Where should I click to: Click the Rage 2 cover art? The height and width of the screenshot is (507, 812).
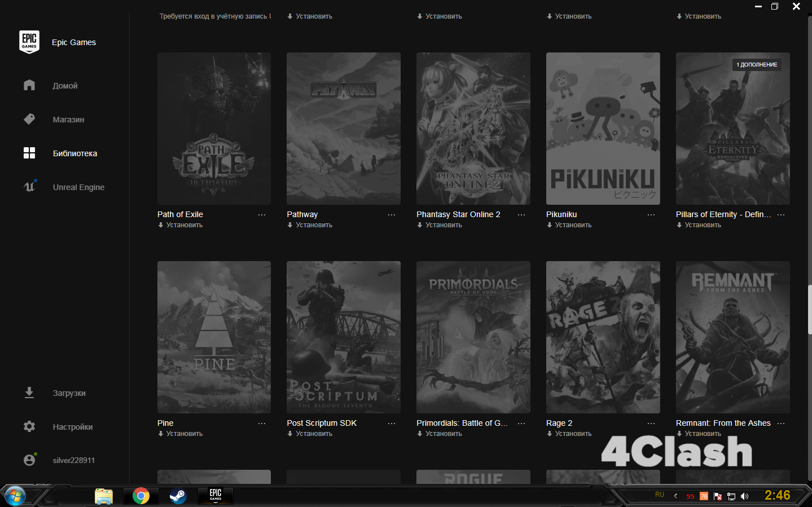pyautogui.click(x=603, y=337)
